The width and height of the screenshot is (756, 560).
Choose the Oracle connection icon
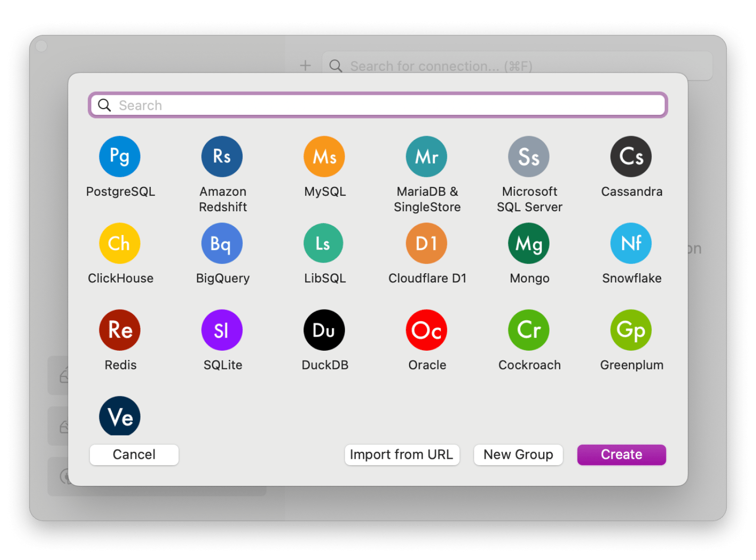tap(426, 330)
